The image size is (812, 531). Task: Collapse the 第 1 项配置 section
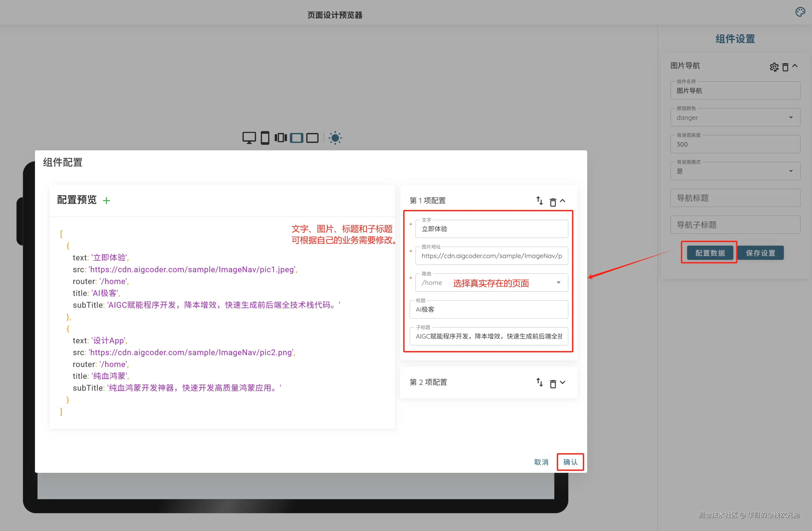(563, 201)
